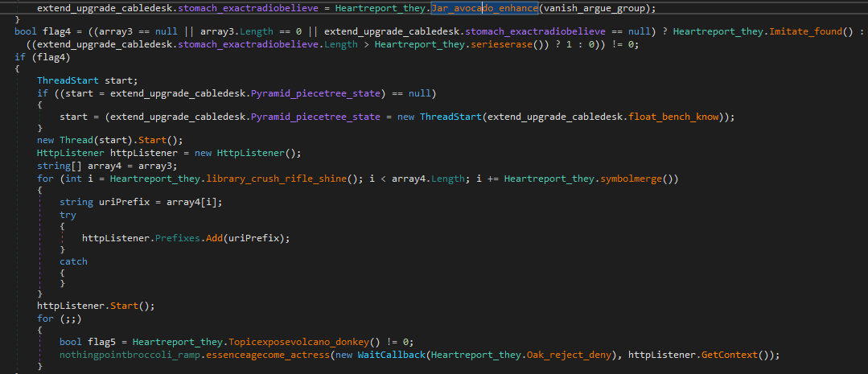Screen dimensions: 868x374
Task: Click 'Start' in 'httpListener.Start();' line
Action: click(124, 306)
